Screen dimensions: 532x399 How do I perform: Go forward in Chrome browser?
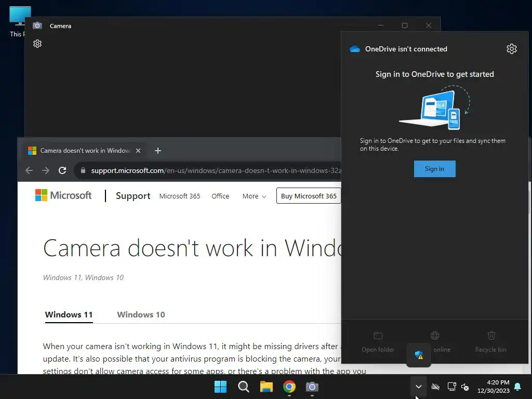tap(46, 170)
